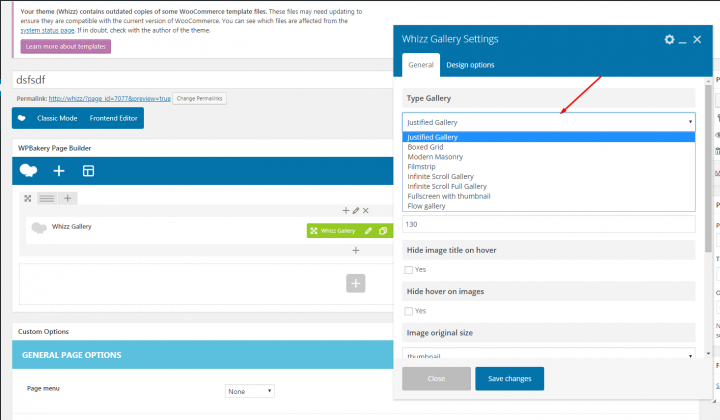Edit the row using pencil icon
The width and height of the screenshot is (720, 420).
(x=355, y=211)
